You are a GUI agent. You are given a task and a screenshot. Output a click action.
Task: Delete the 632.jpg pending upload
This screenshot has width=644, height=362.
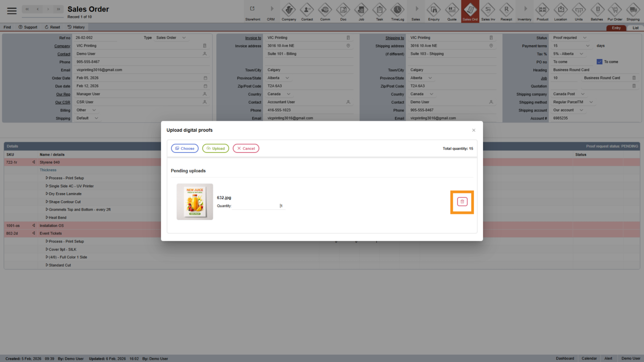(x=462, y=202)
